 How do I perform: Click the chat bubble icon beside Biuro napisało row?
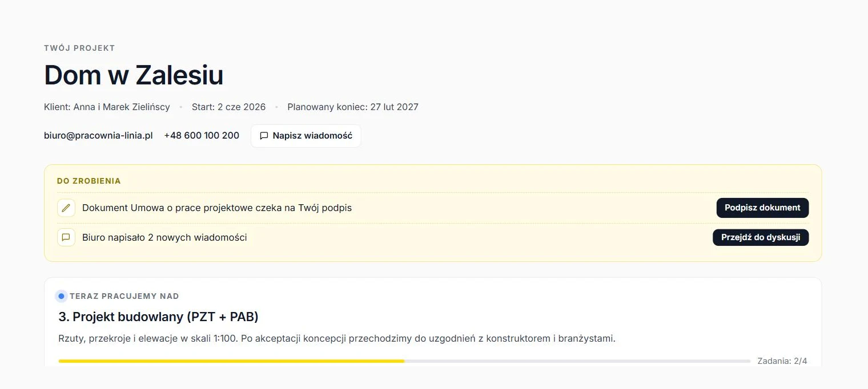(x=66, y=237)
